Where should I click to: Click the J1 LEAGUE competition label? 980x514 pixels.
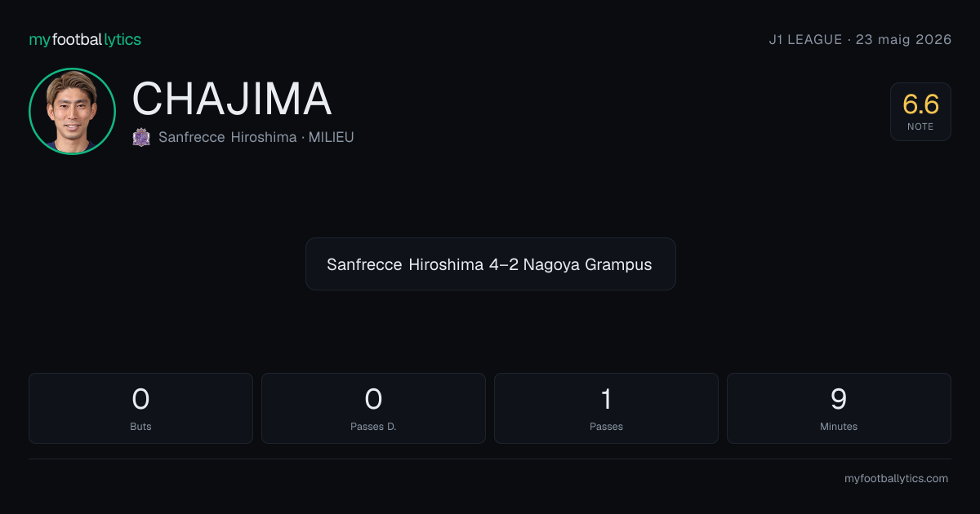[805, 39]
